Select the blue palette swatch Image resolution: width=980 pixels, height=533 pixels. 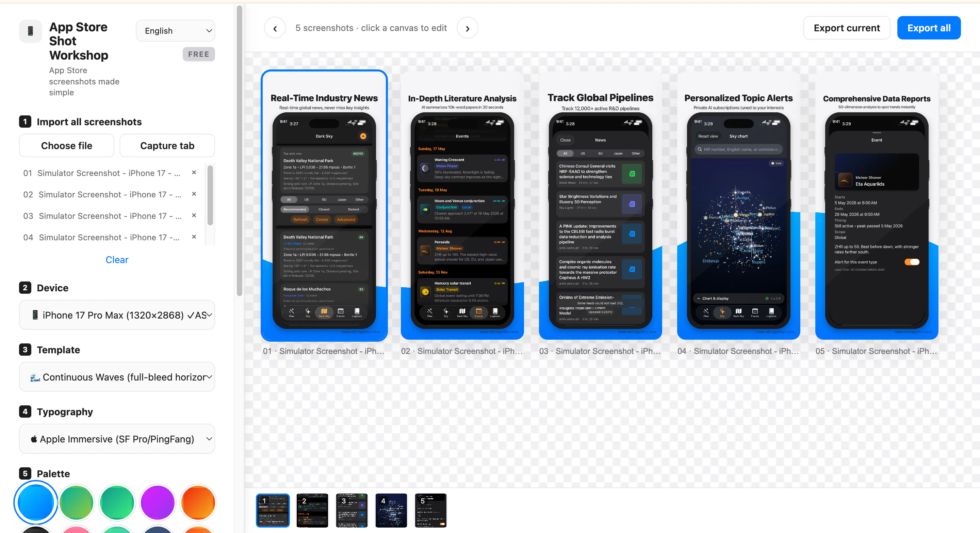point(36,503)
